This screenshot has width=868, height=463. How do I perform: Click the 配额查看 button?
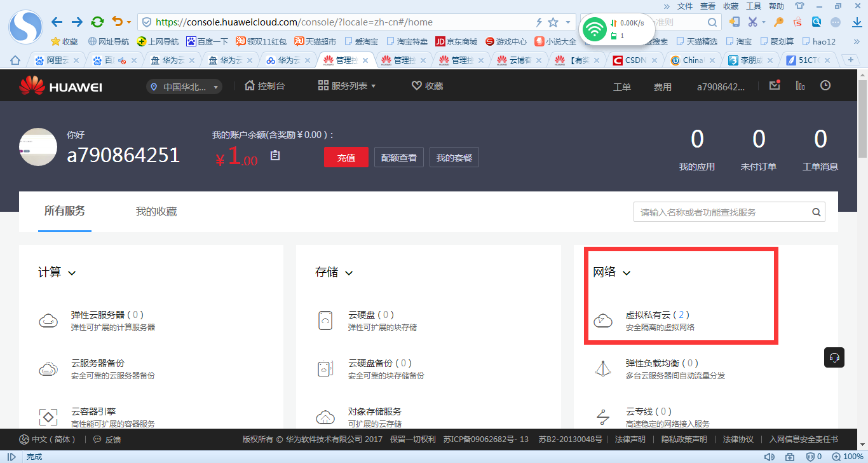click(x=399, y=158)
